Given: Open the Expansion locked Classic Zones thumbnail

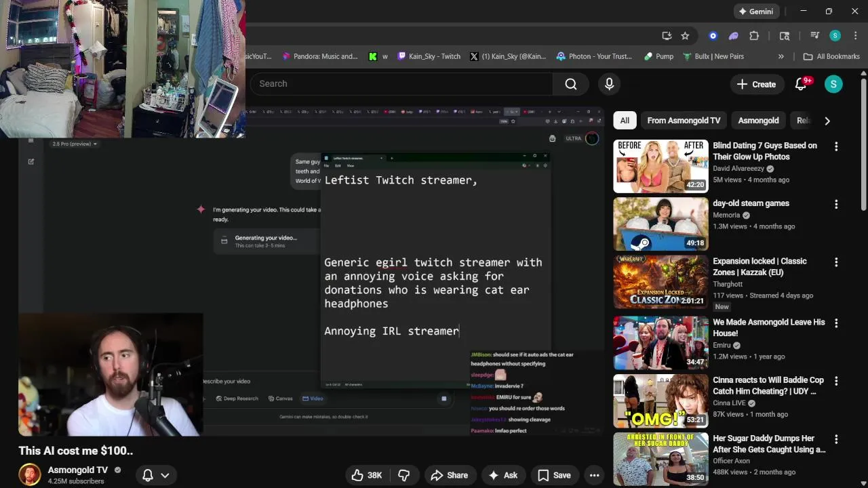Looking at the screenshot, I should click(660, 282).
